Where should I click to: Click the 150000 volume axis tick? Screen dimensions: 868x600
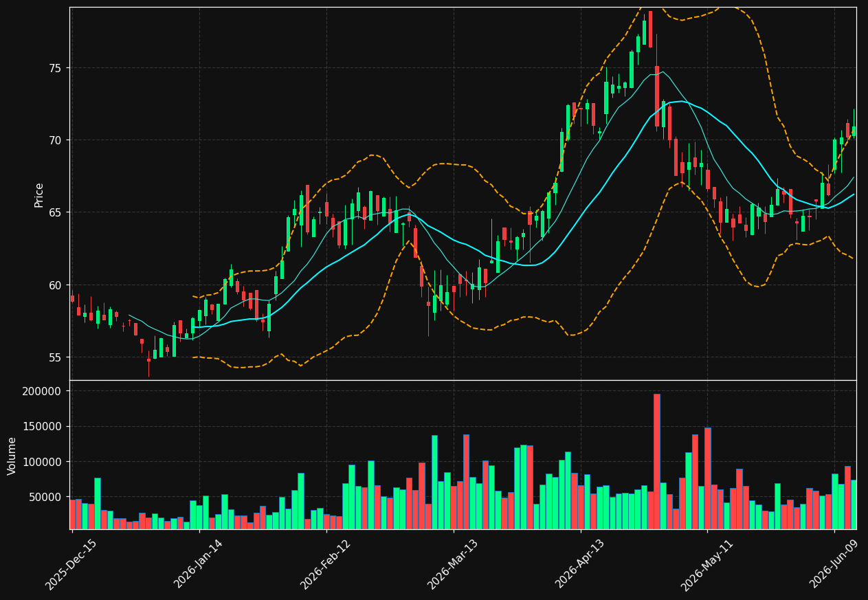pyautogui.click(x=43, y=426)
